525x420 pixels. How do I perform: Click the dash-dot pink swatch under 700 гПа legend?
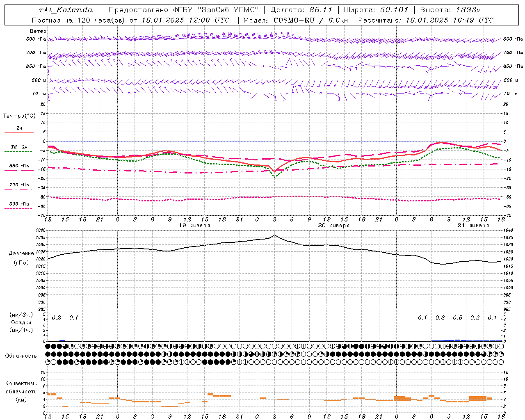[x=18, y=189]
